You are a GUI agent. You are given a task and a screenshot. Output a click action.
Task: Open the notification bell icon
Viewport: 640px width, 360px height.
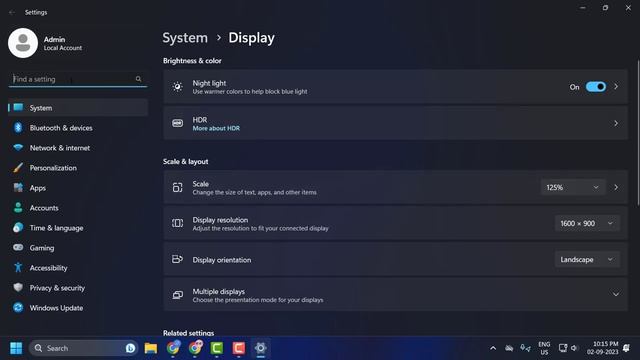(x=627, y=348)
